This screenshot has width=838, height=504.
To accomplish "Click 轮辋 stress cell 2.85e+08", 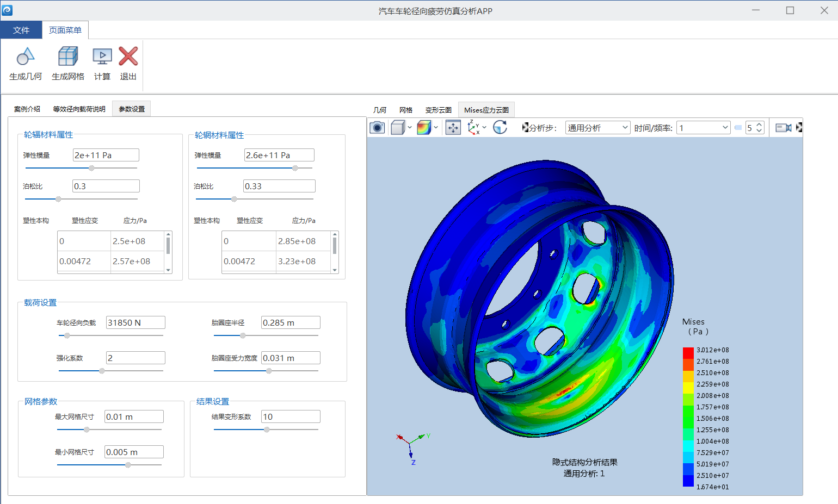I will [x=303, y=241].
